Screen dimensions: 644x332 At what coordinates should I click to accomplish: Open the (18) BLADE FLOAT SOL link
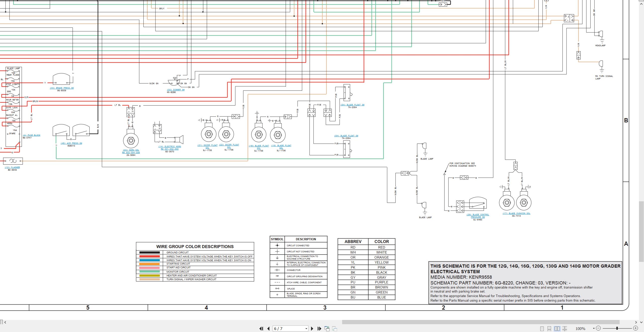tap(259, 147)
